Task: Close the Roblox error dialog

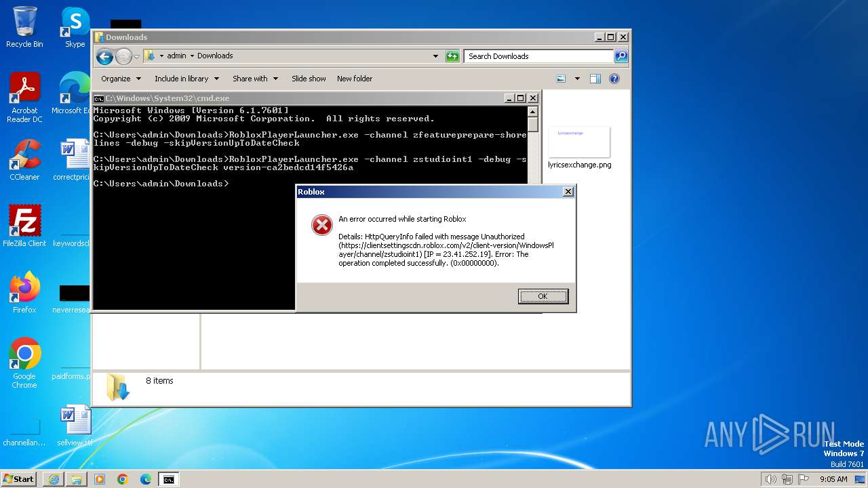Action: click(568, 192)
